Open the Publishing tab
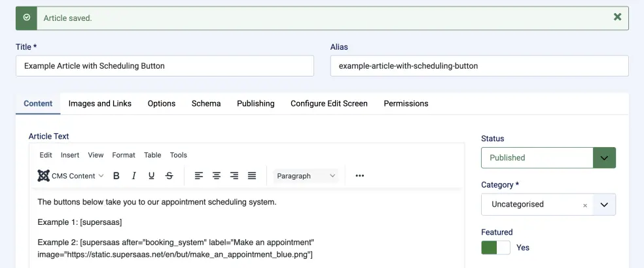The height and width of the screenshot is (268, 644). [x=255, y=103]
